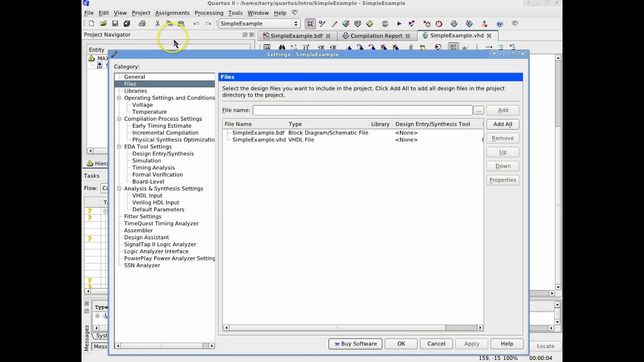
Task: Click the blue Help question mark icon
Action: pyautogui.click(x=500, y=24)
